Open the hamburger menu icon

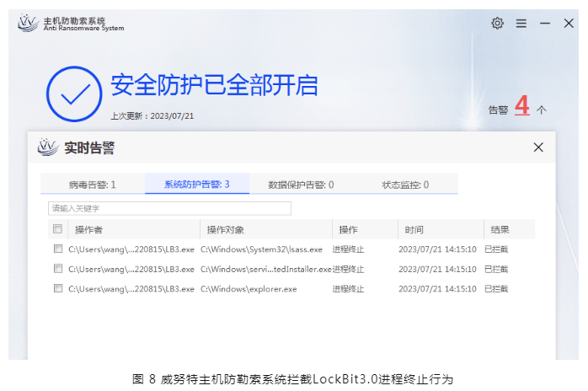click(x=521, y=23)
